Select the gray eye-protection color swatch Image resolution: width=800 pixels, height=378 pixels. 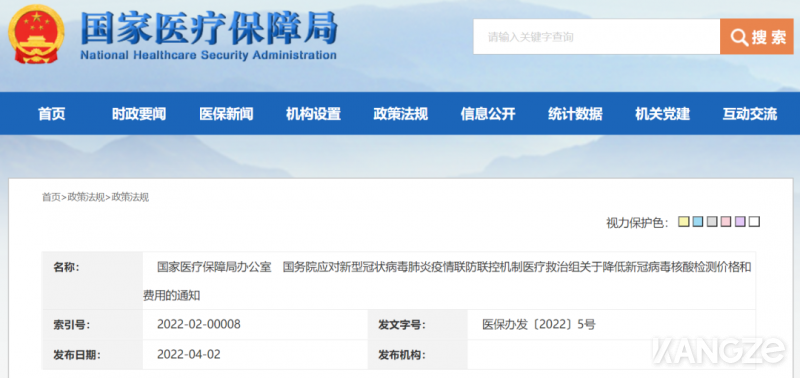[x=712, y=222]
